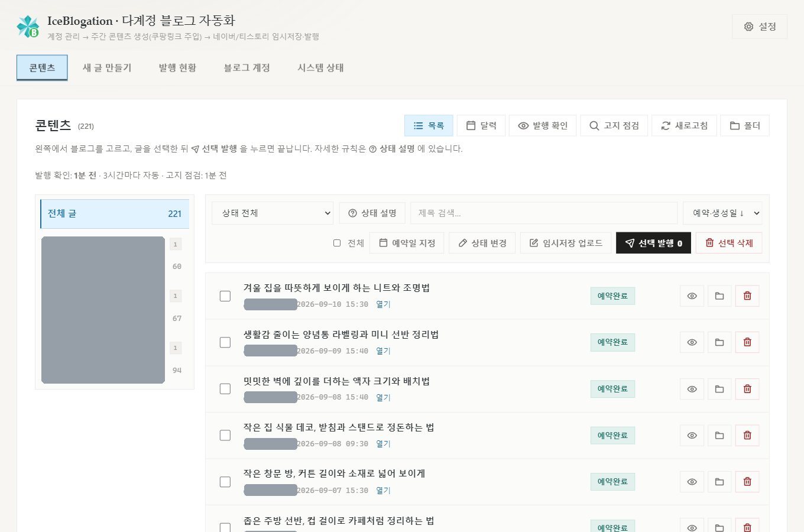Click the 설정 settings button
This screenshot has width=804, height=532.
[x=760, y=27]
